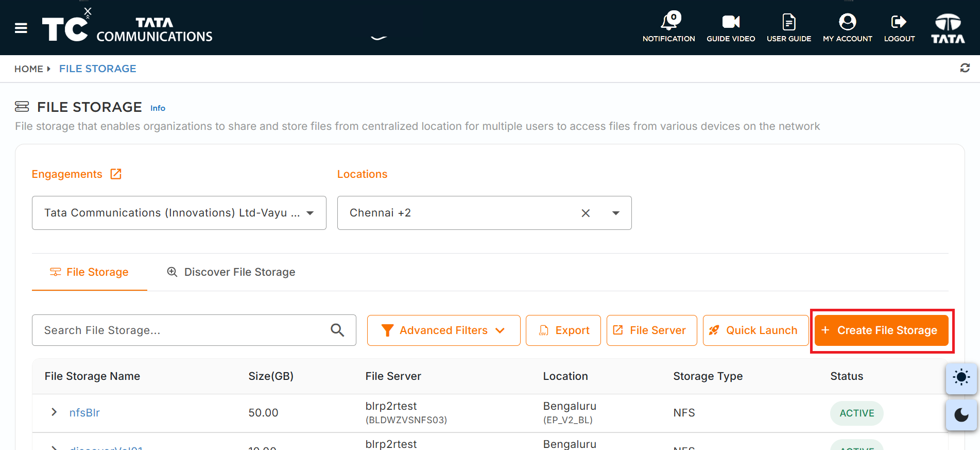
Task: Expand the nfsBlr row details
Action: pos(54,412)
